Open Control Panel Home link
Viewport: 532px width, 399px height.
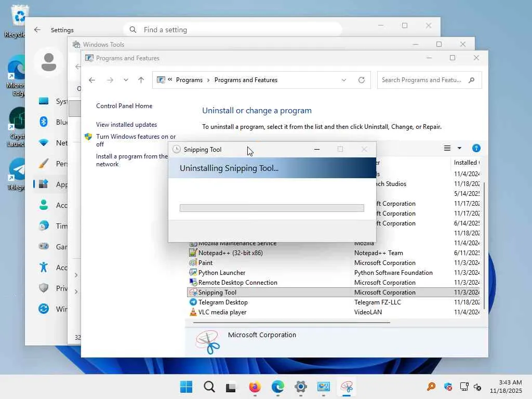pyautogui.click(x=124, y=106)
